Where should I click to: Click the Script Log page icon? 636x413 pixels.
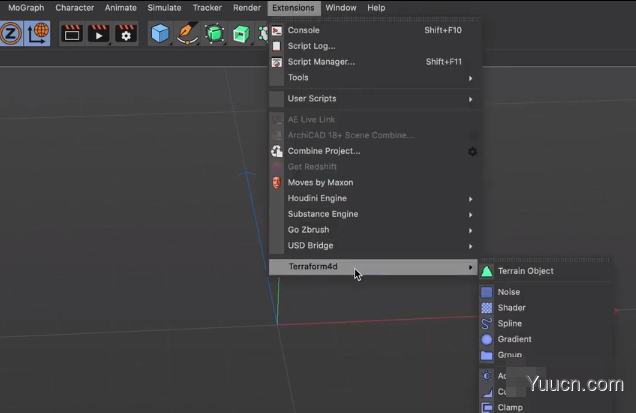point(277,46)
